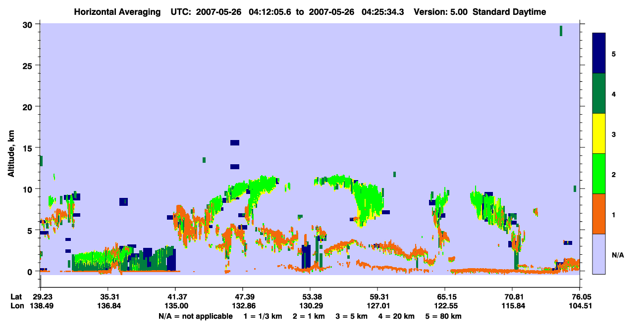The image size is (644, 330).
Task: Click the colorbar label '3'
Action: (x=613, y=134)
